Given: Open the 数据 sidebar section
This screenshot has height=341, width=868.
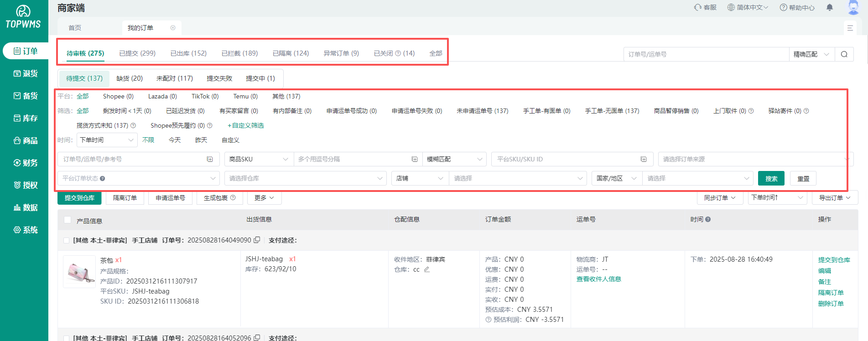Looking at the screenshot, I should pos(25,207).
